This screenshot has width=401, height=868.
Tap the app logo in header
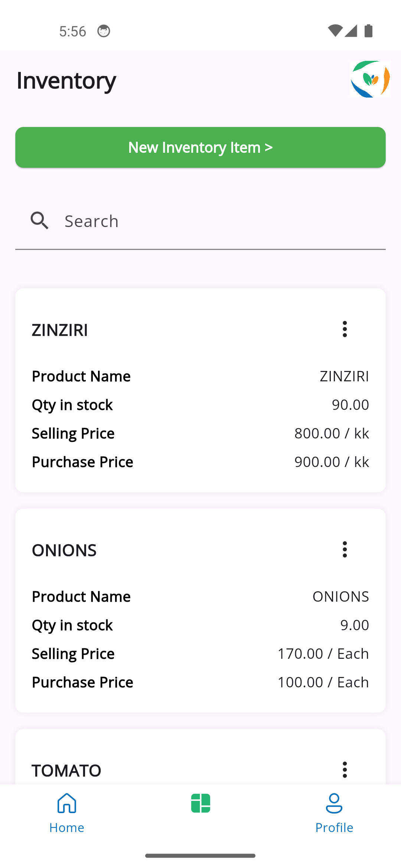tap(370, 79)
